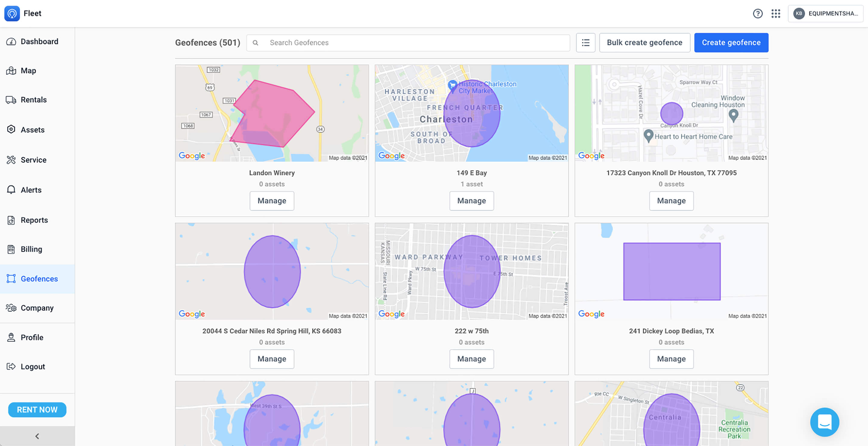Open the help question mark icon

tap(757, 14)
